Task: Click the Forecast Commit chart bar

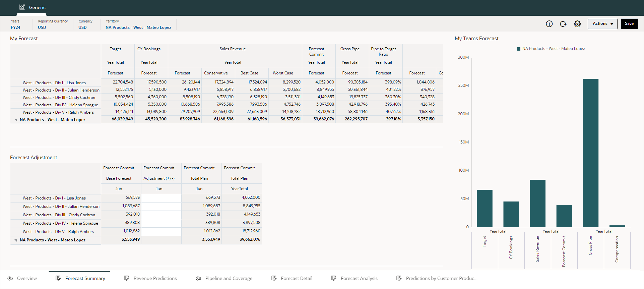Action: [564, 216]
